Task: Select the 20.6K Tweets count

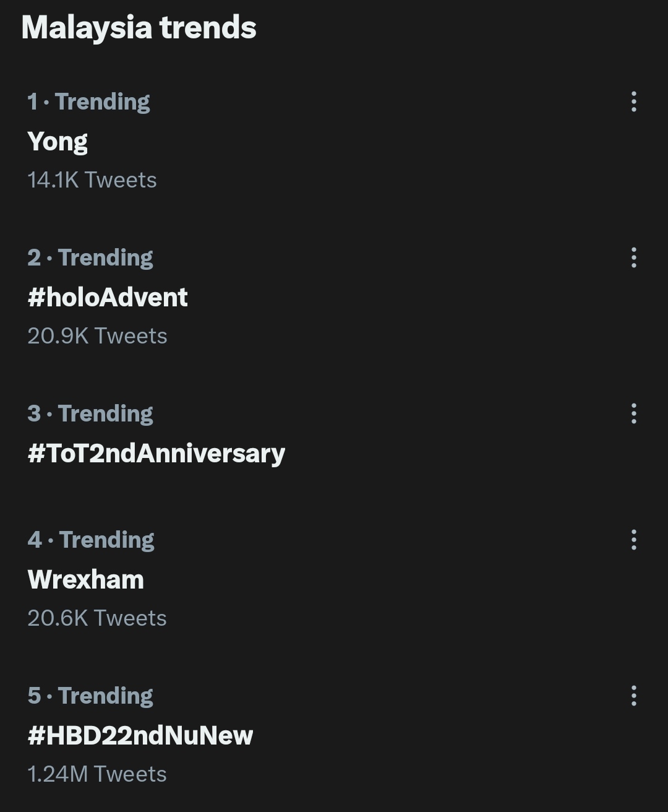Action: point(97,618)
